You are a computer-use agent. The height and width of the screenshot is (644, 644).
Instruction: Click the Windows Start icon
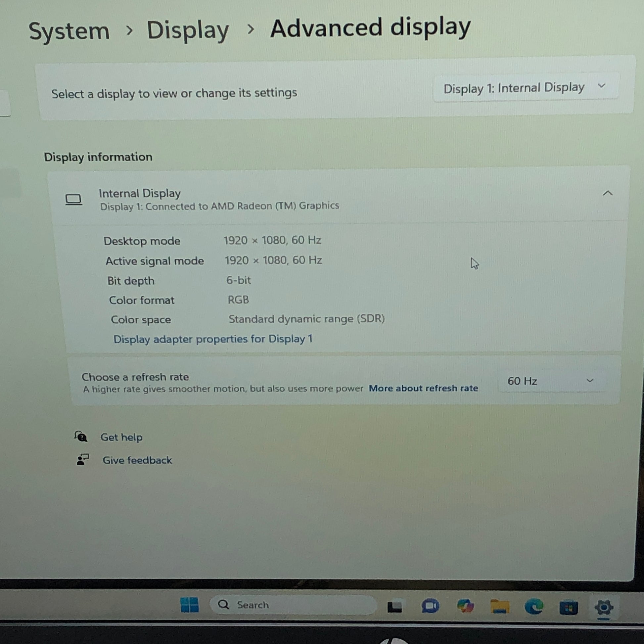[x=189, y=605]
